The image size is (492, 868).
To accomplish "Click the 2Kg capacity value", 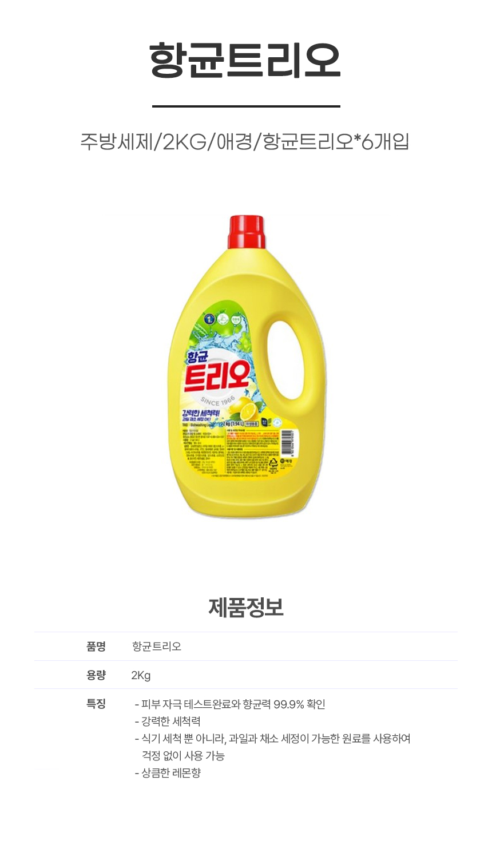I will 141,675.
